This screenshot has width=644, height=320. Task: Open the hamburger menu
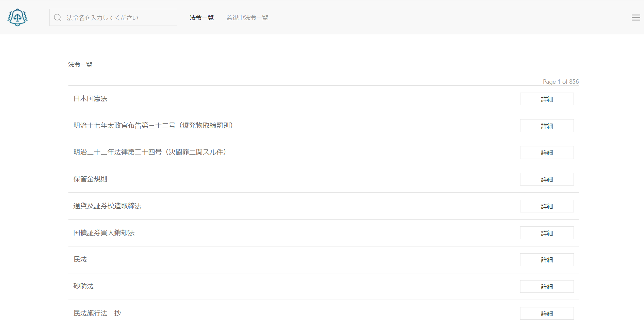pyautogui.click(x=635, y=18)
